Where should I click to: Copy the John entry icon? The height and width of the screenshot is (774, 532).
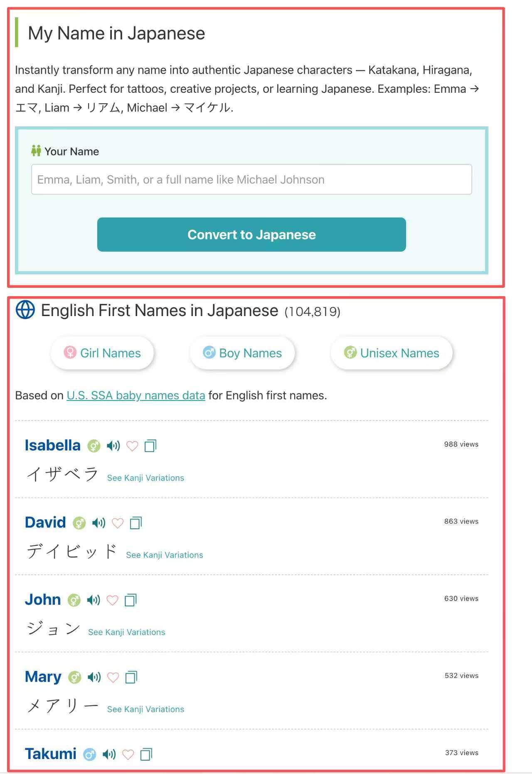[131, 600]
